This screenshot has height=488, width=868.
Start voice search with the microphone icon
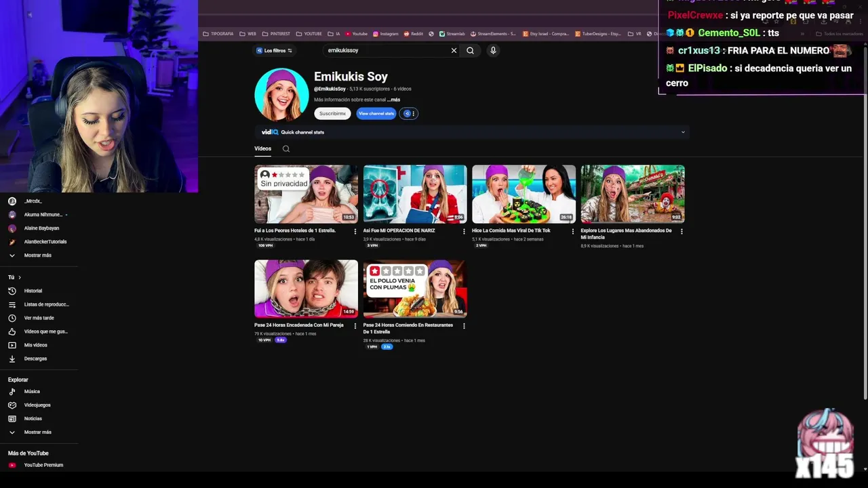point(493,50)
